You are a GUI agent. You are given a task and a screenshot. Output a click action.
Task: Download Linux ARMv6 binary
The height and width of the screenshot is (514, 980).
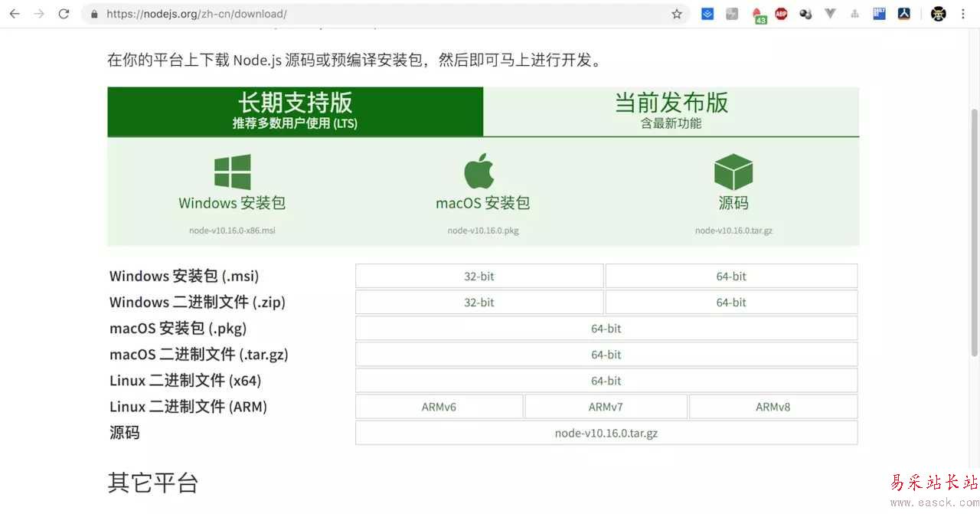click(x=439, y=407)
